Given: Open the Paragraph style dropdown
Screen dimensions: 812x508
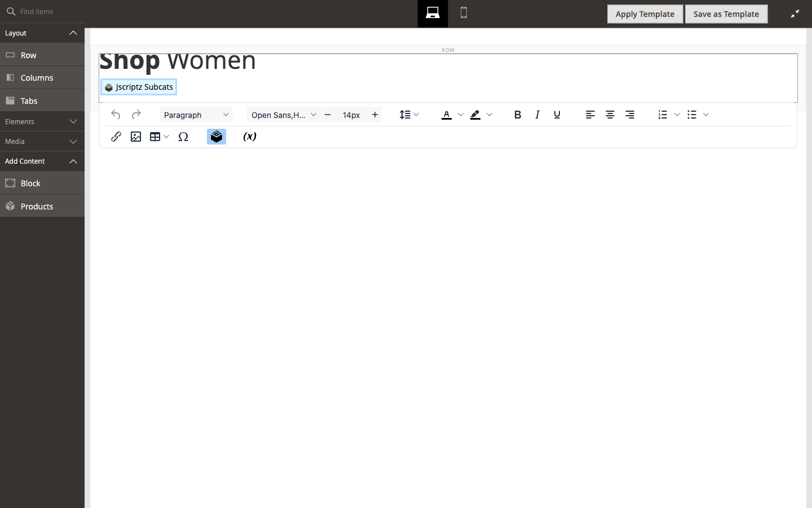Looking at the screenshot, I should click(196, 115).
